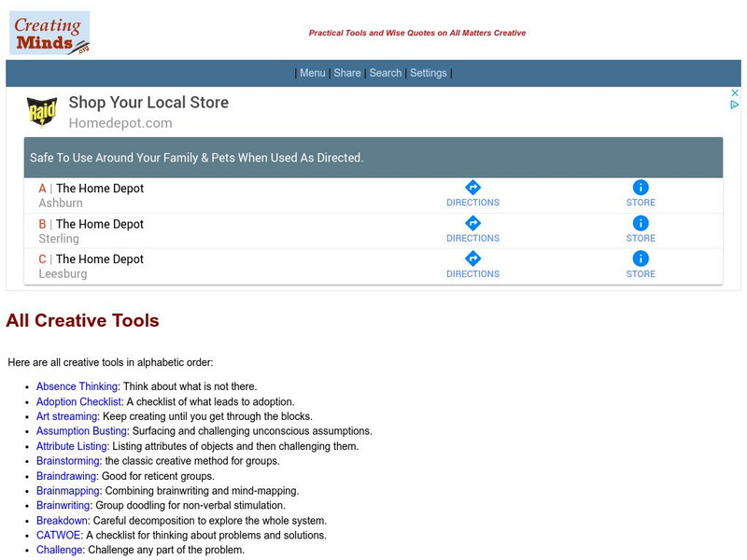This screenshot has width=747, height=560.
Task: Open the Brainstorming link
Action: click(x=68, y=461)
